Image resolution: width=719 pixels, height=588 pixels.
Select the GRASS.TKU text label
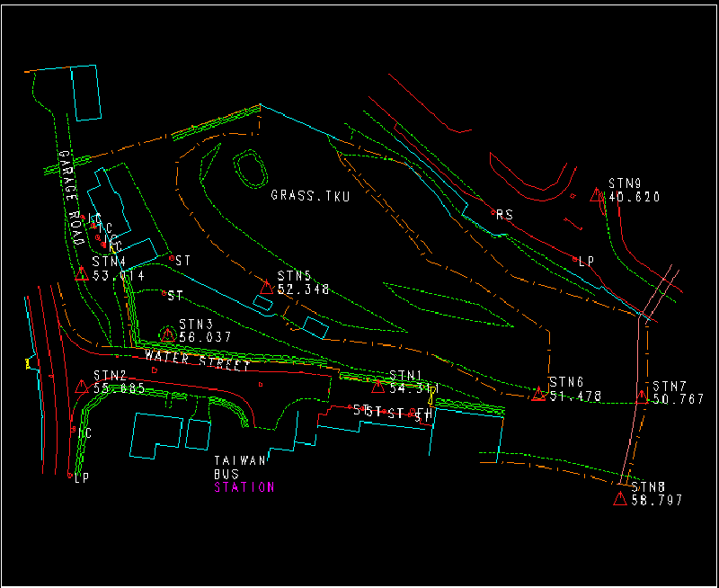pos(310,195)
